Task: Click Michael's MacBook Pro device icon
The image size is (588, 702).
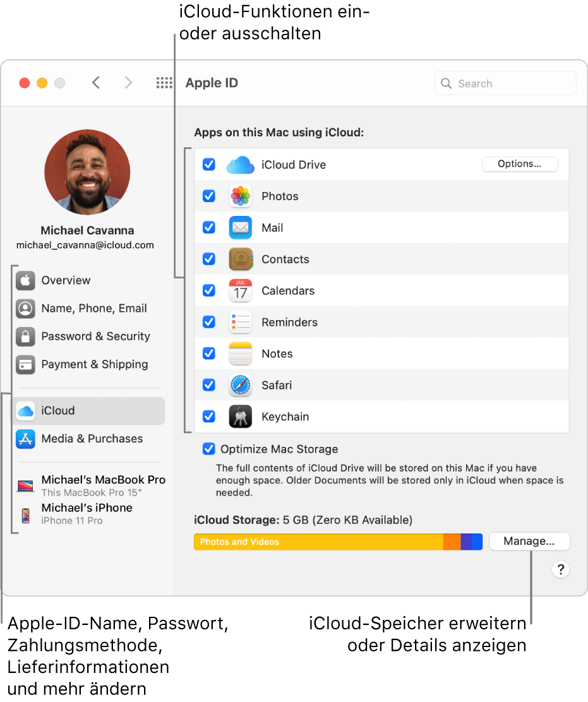Action: point(25,485)
